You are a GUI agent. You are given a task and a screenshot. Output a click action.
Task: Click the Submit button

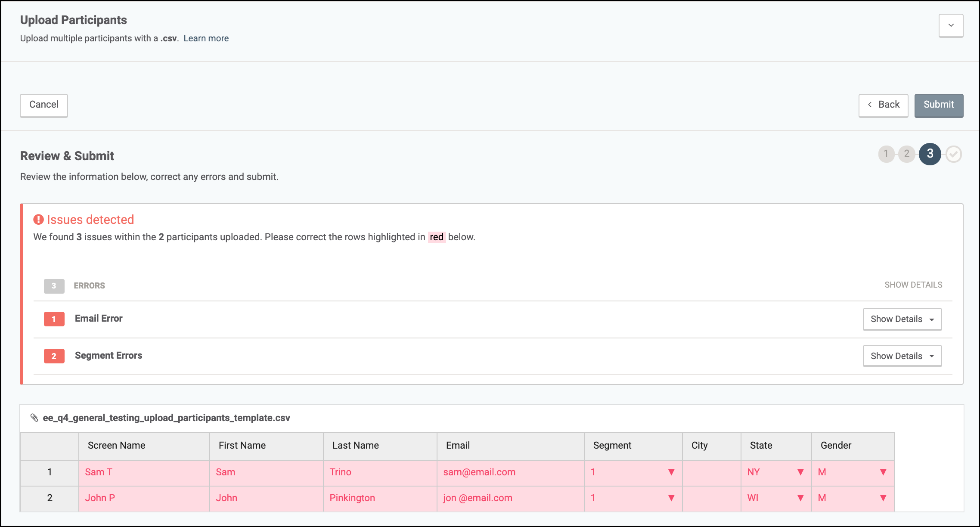939,105
